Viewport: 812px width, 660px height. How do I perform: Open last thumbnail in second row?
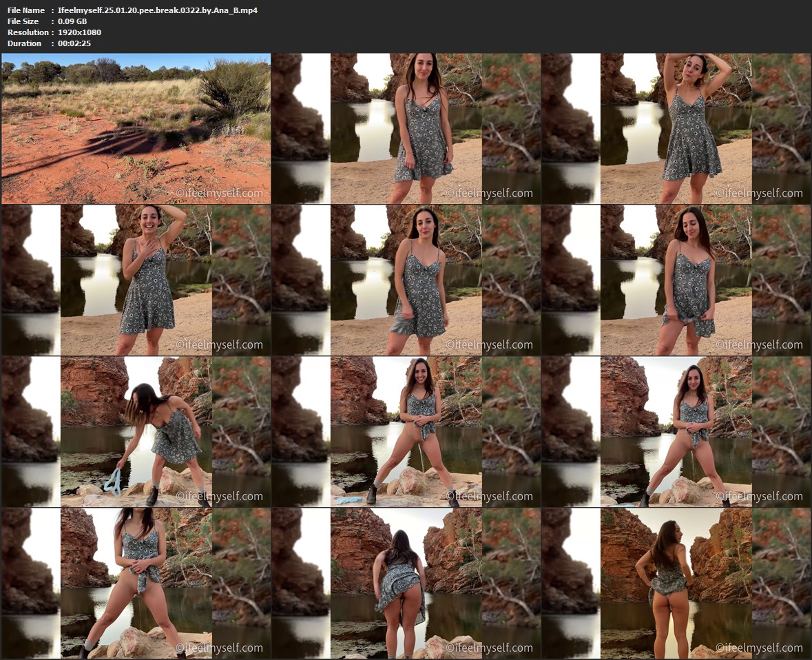676,280
